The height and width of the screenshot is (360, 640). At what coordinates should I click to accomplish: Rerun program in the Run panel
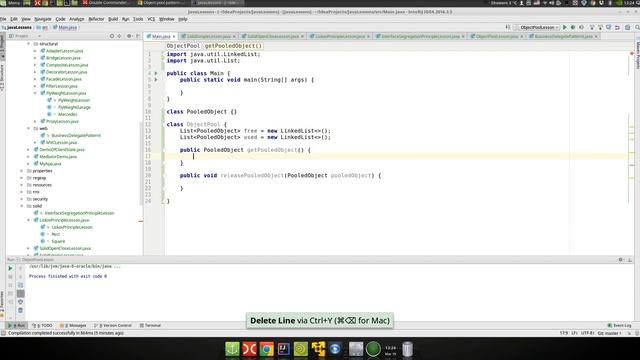10,268
